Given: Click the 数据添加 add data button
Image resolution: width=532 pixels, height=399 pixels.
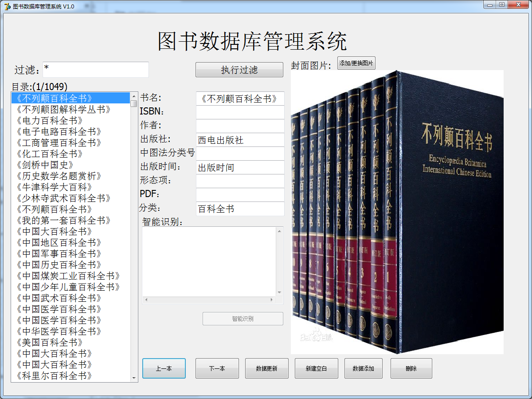Looking at the screenshot, I should coord(363,368).
